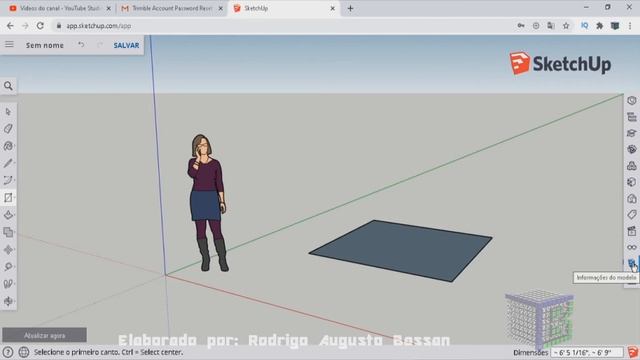Click the Dimensões measurement input field
Image resolution: width=640 pixels, height=360 pixels.
point(587,352)
